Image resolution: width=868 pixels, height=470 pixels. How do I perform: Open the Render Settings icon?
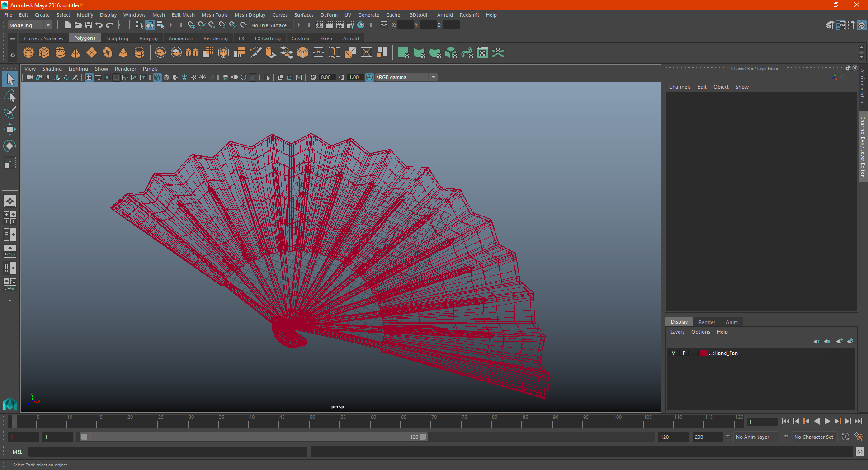pyautogui.click(x=350, y=25)
